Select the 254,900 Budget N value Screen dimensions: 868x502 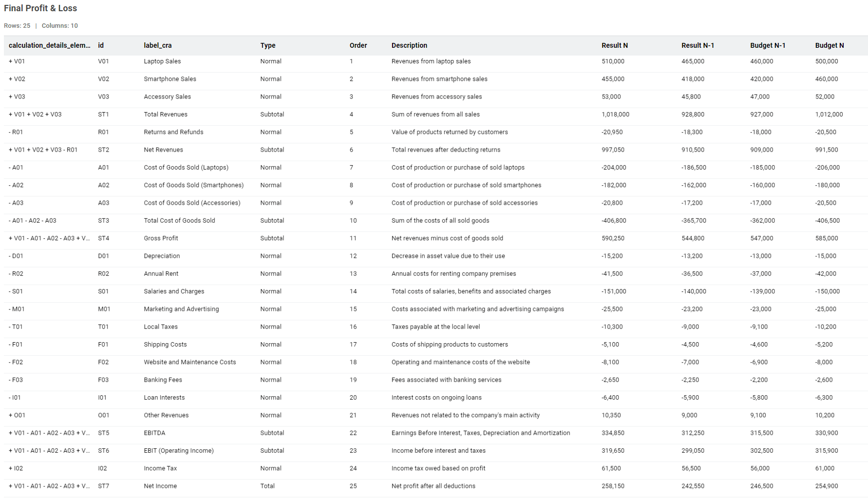click(827, 486)
